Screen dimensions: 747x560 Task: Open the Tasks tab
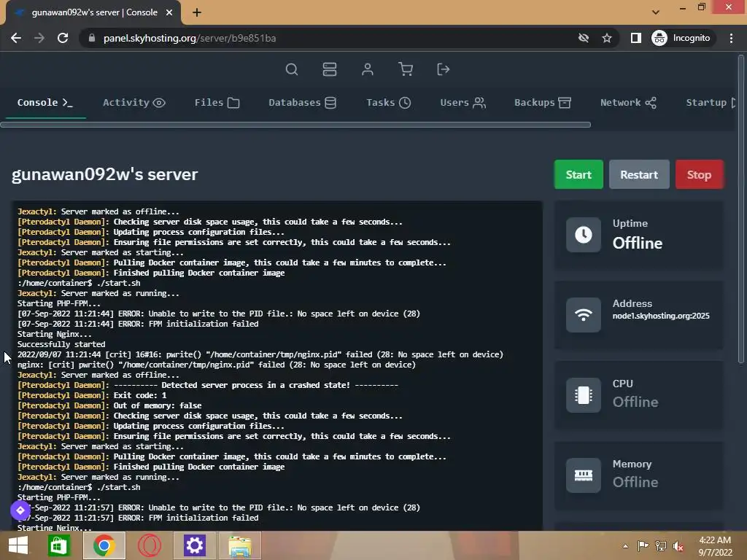click(388, 102)
